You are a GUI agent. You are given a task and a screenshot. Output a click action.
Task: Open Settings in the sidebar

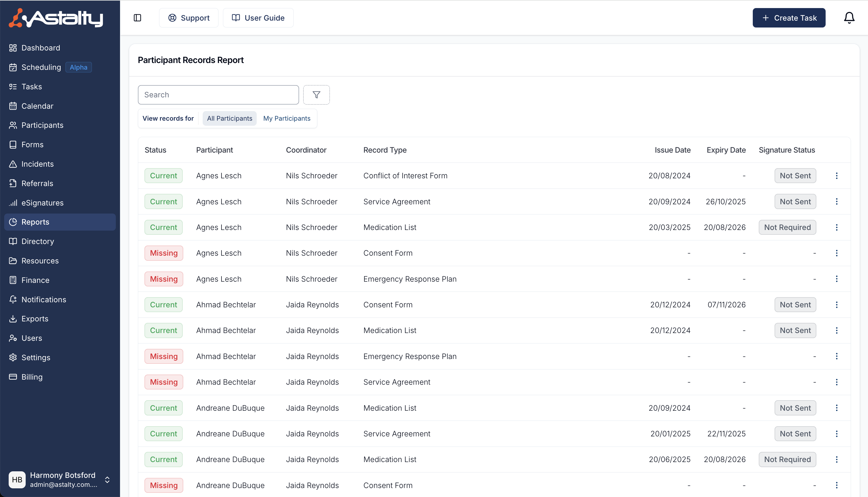[60, 358]
